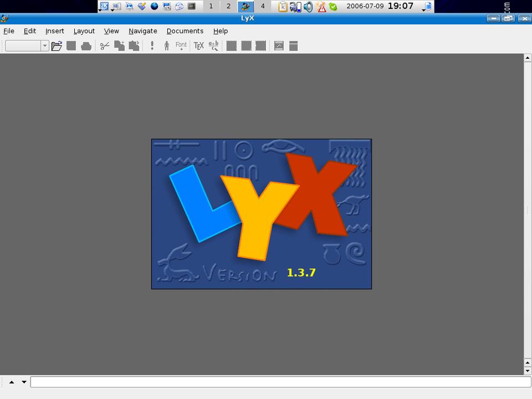Click the Copy icon in the toolbar
Screen dimensions: 532x399
(x=119, y=46)
